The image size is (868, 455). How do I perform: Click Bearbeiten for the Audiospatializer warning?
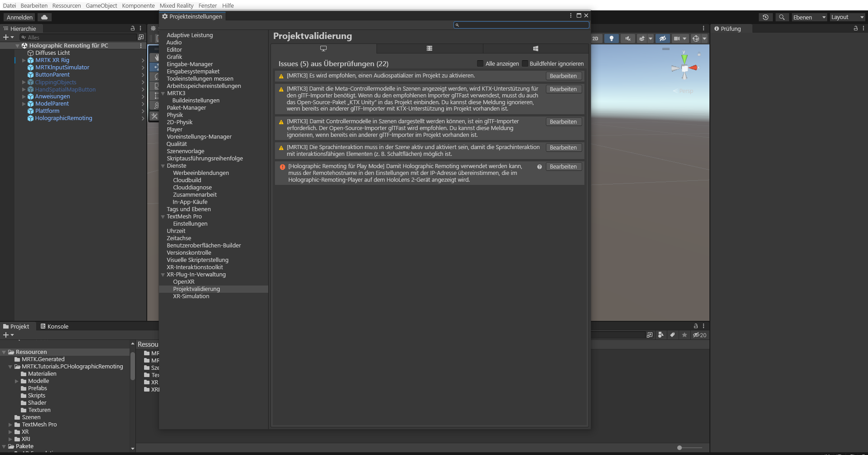[563, 76]
